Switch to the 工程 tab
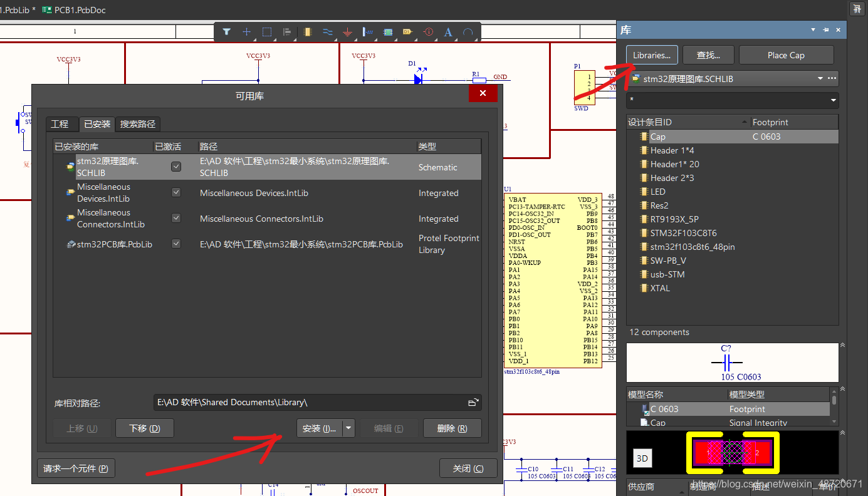 tap(60, 124)
